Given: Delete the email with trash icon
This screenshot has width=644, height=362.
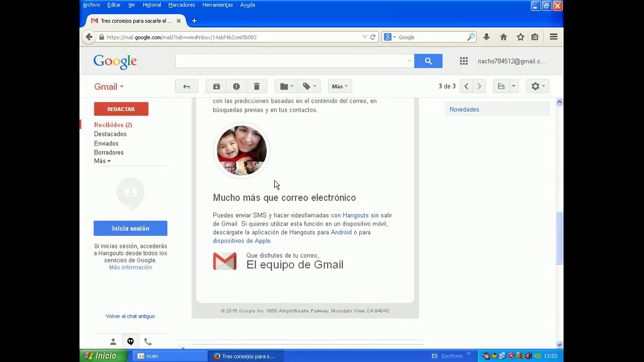Looking at the screenshot, I should pos(257,86).
